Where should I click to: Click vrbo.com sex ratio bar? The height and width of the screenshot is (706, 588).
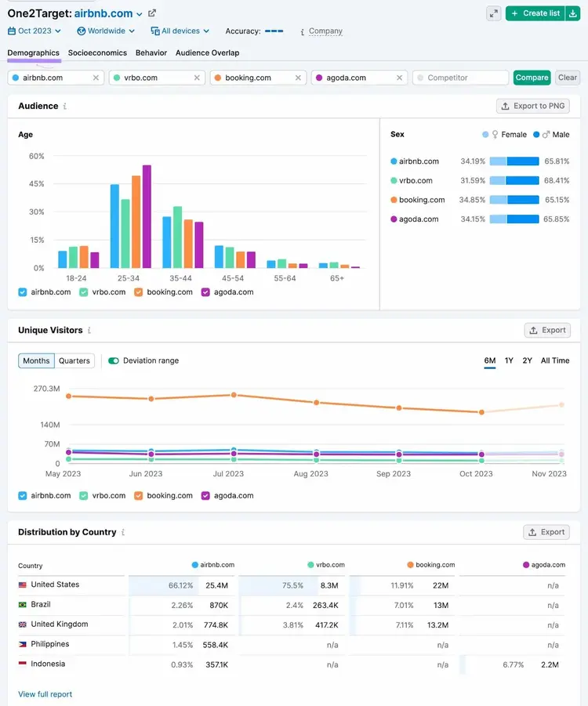[x=514, y=180]
